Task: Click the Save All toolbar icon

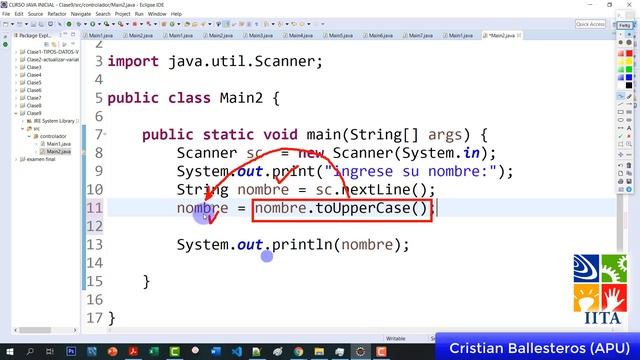Action: click(x=42, y=24)
